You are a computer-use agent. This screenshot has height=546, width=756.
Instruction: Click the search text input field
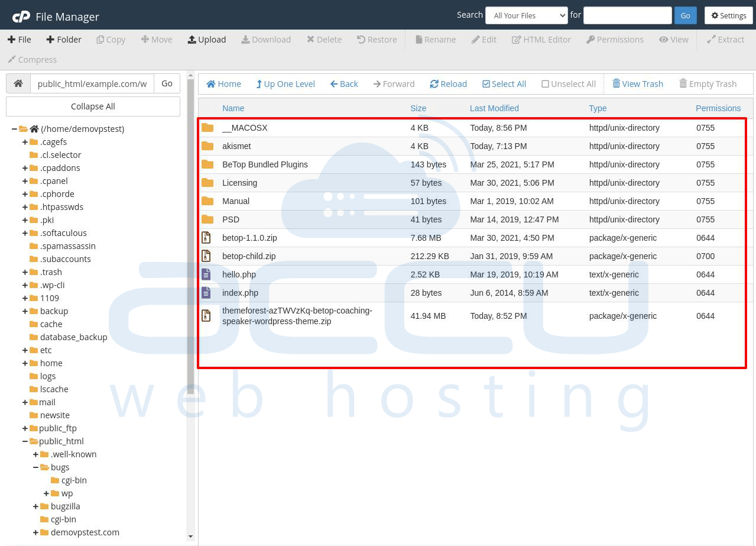tap(628, 15)
